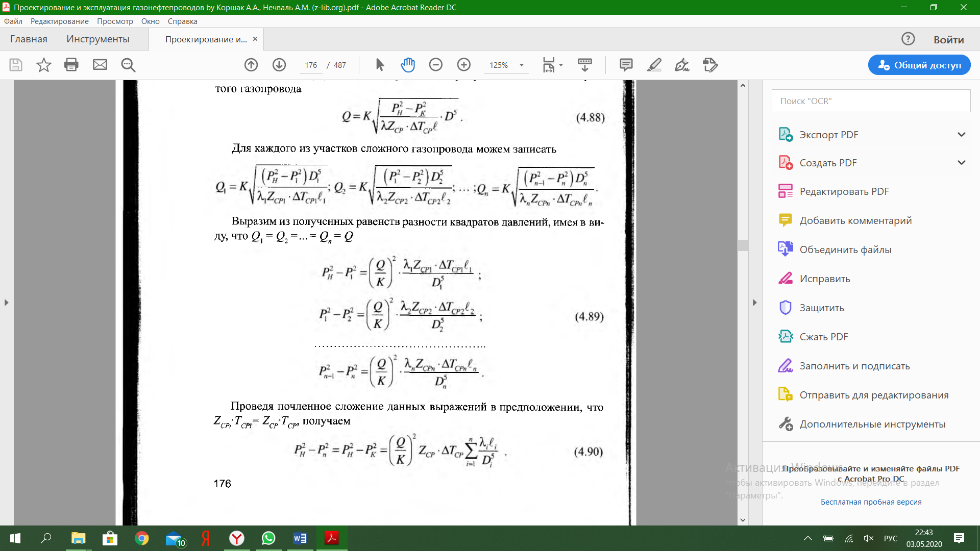Select the highlight text pen tool
The width and height of the screenshot is (980, 551).
(654, 65)
